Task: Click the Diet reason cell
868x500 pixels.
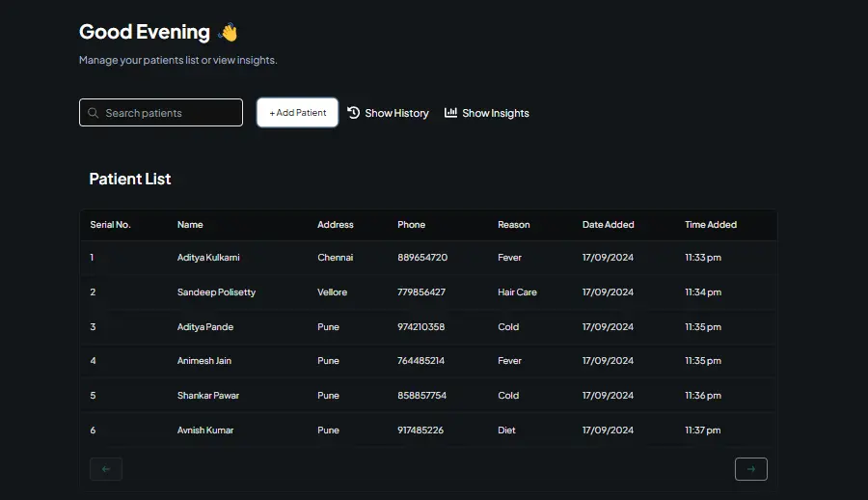Action: (506, 431)
